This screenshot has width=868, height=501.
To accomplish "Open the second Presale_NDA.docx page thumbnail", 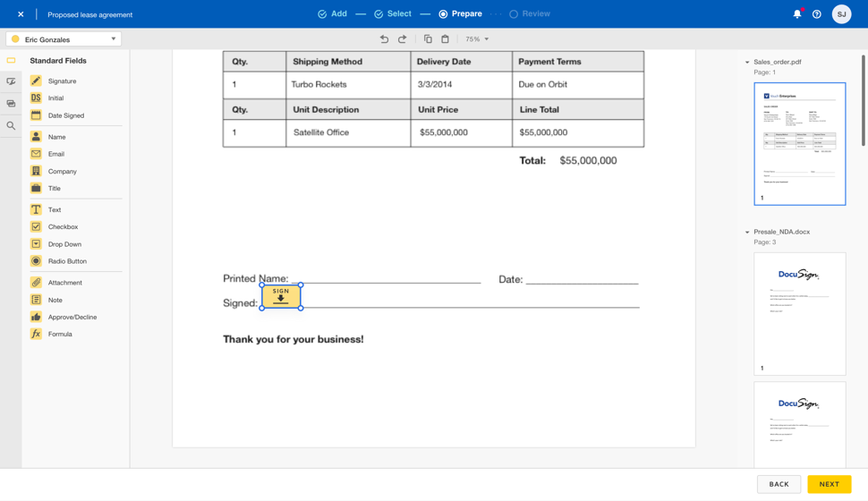I will pos(800,425).
